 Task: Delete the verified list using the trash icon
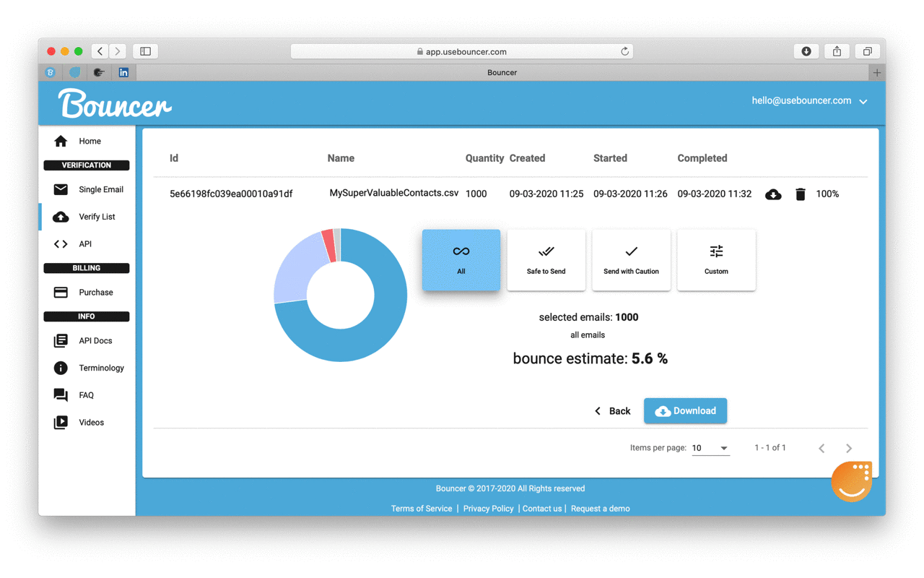801,194
